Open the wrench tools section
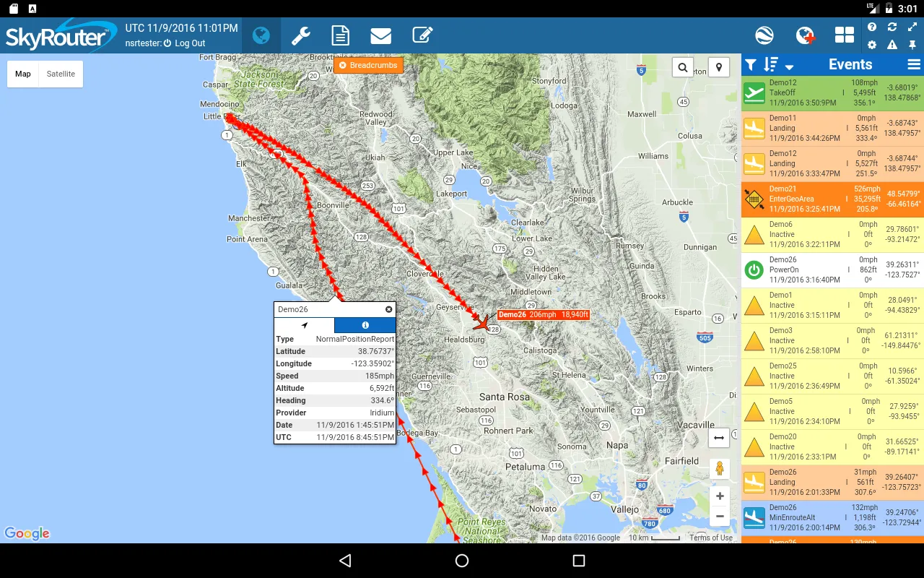 [301, 35]
